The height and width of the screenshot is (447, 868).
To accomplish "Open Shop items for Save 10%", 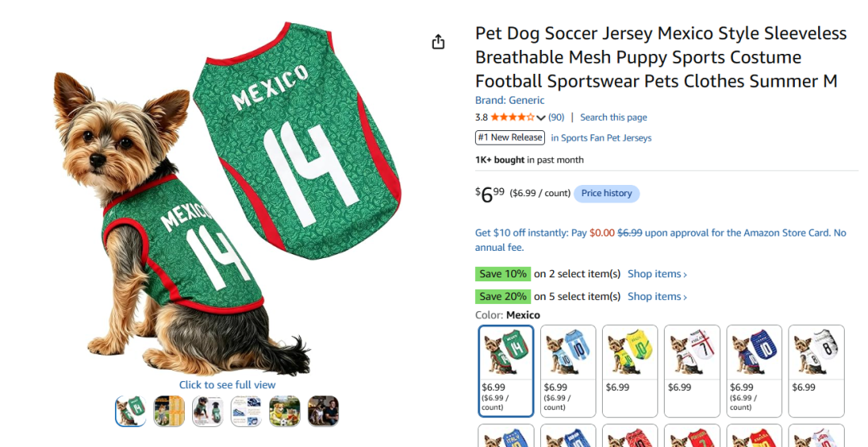I will tap(657, 273).
